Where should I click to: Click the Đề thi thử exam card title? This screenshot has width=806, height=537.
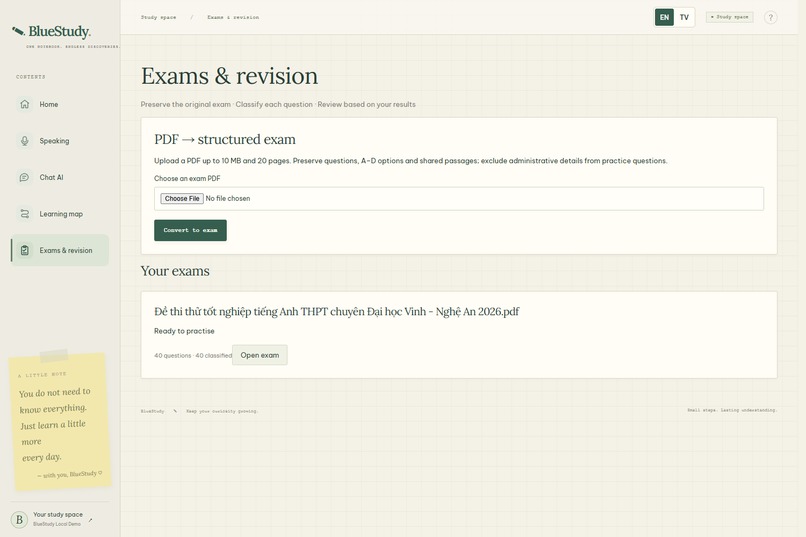(x=337, y=311)
